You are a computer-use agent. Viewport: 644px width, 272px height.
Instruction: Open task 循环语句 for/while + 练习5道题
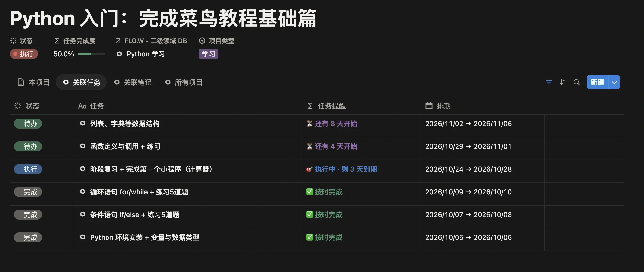[x=139, y=192]
